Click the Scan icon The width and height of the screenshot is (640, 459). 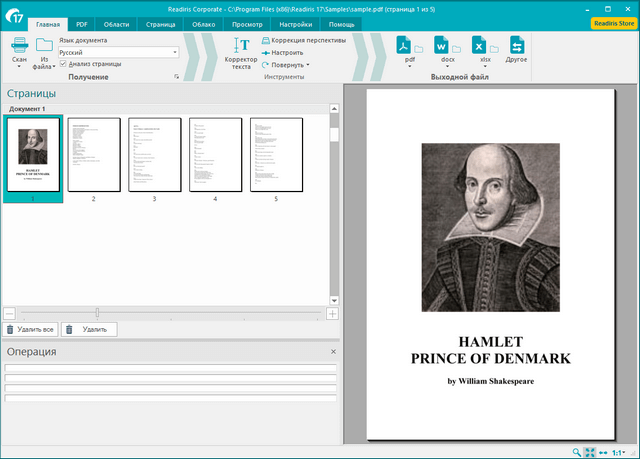(20, 44)
